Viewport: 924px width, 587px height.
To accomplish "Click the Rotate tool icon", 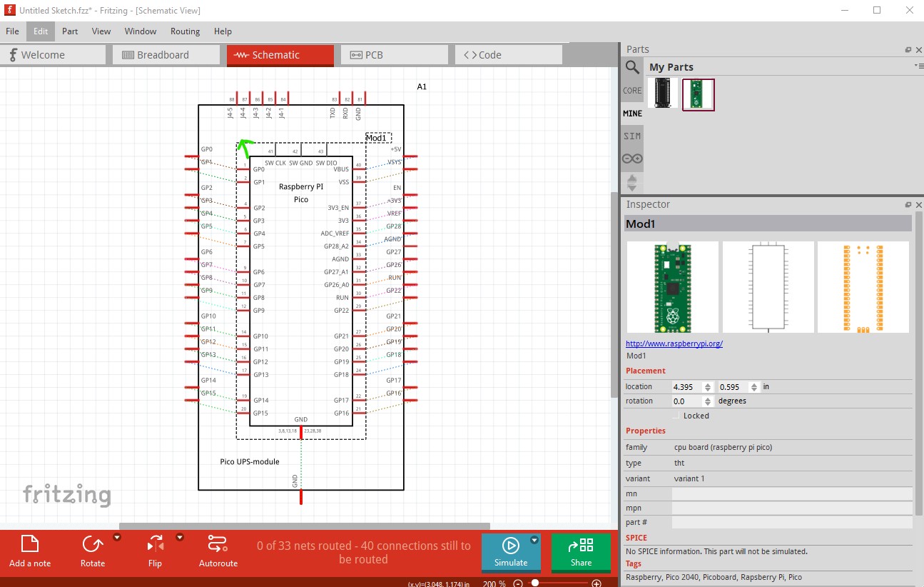I will pyautogui.click(x=93, y=545).
